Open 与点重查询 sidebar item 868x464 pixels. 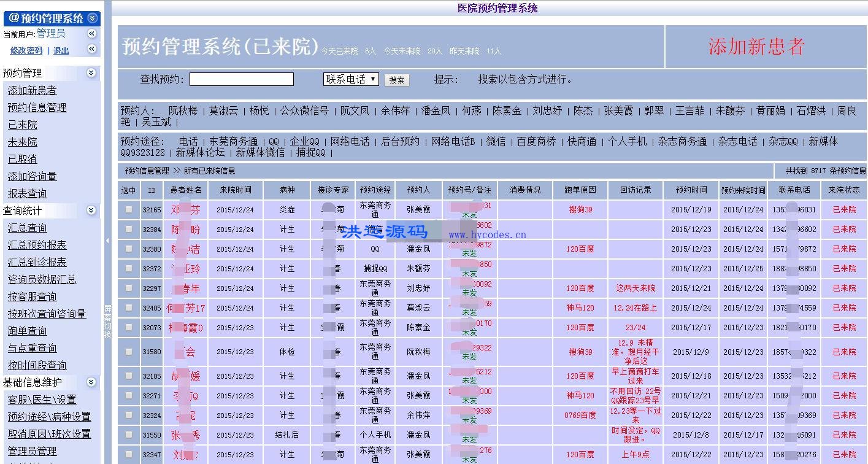32,348
